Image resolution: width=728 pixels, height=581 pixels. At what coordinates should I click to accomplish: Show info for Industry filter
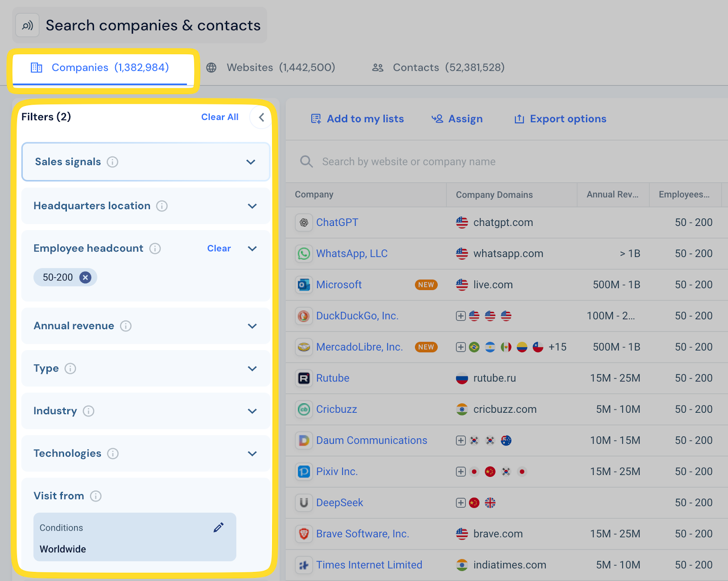[x=89, y=411]
